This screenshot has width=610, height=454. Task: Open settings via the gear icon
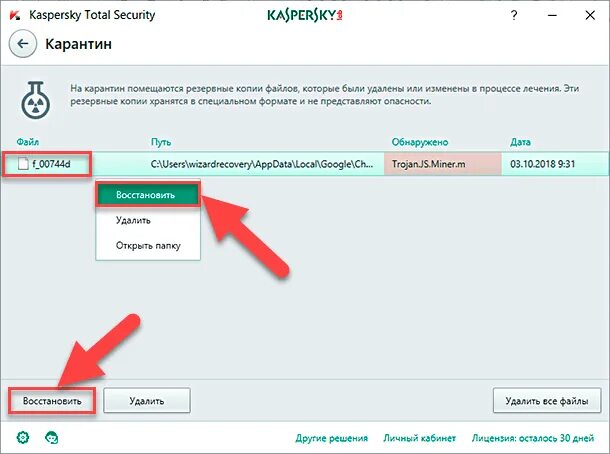click(23, 437)
